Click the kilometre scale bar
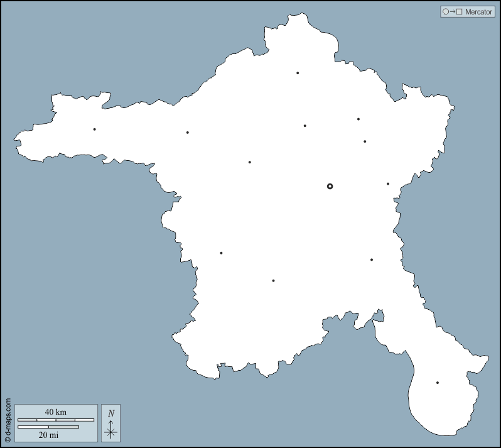 pos(55,420)
